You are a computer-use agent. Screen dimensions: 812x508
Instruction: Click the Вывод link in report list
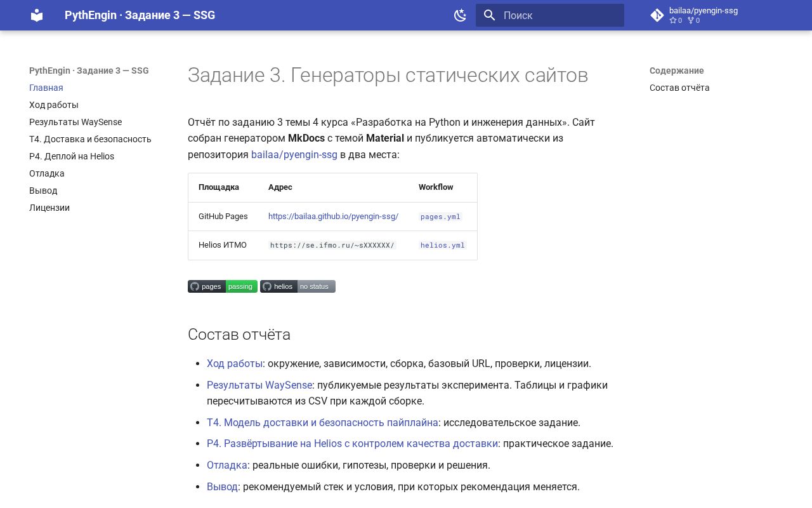click(222, 487)
